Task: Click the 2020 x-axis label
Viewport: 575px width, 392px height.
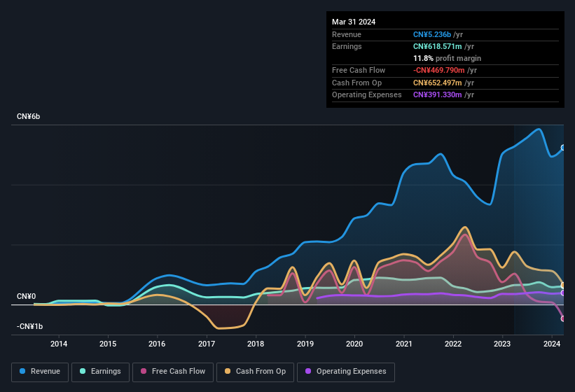Action: pos(354,344)
